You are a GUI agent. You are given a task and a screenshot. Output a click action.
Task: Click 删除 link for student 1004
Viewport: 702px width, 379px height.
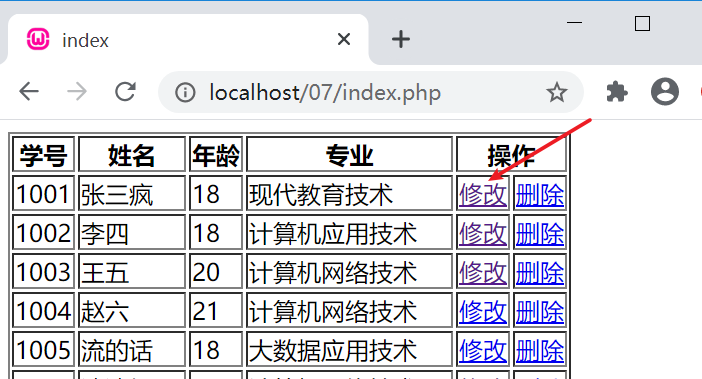click(x=539, y=311)
